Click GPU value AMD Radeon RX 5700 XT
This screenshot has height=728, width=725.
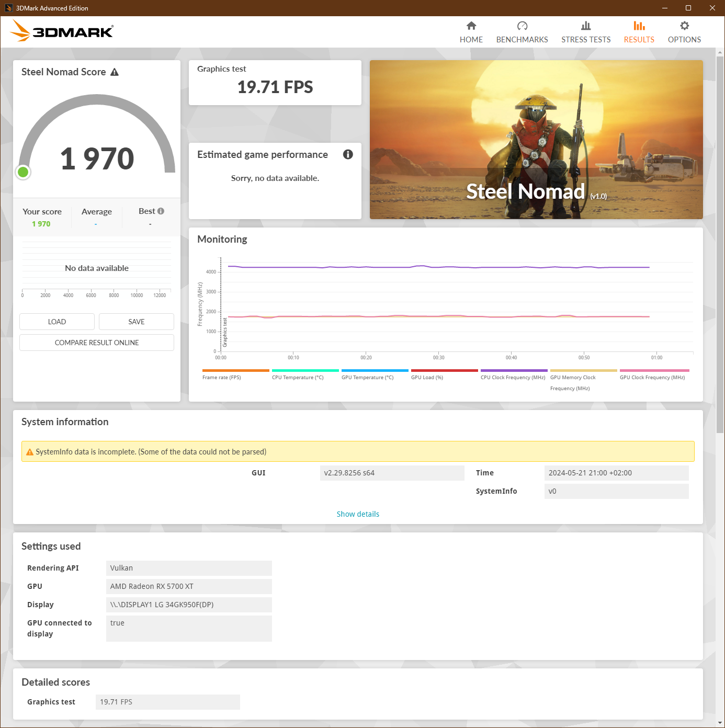(189, 586)
